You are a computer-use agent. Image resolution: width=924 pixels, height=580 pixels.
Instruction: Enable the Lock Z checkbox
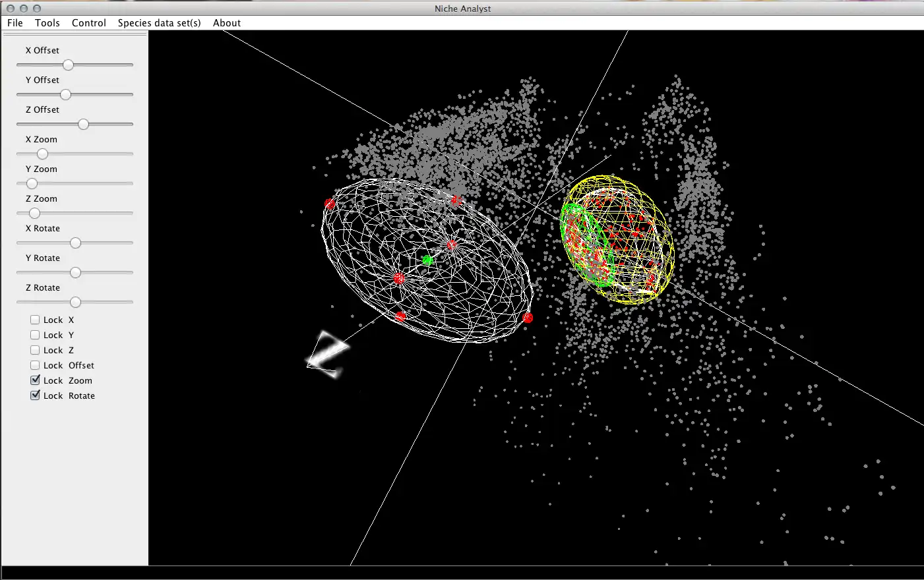click(35, 350)
